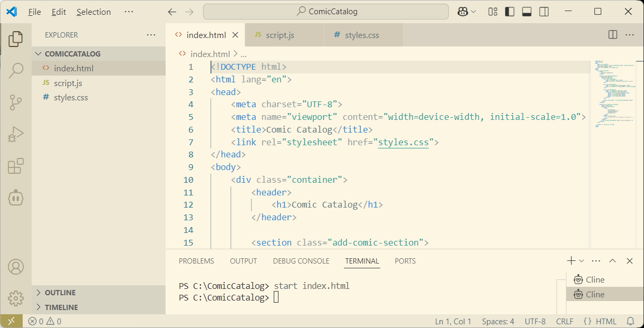This screenshot has width=644, height=328.
Task: Open the Selection menu
Action: [93, 11]
